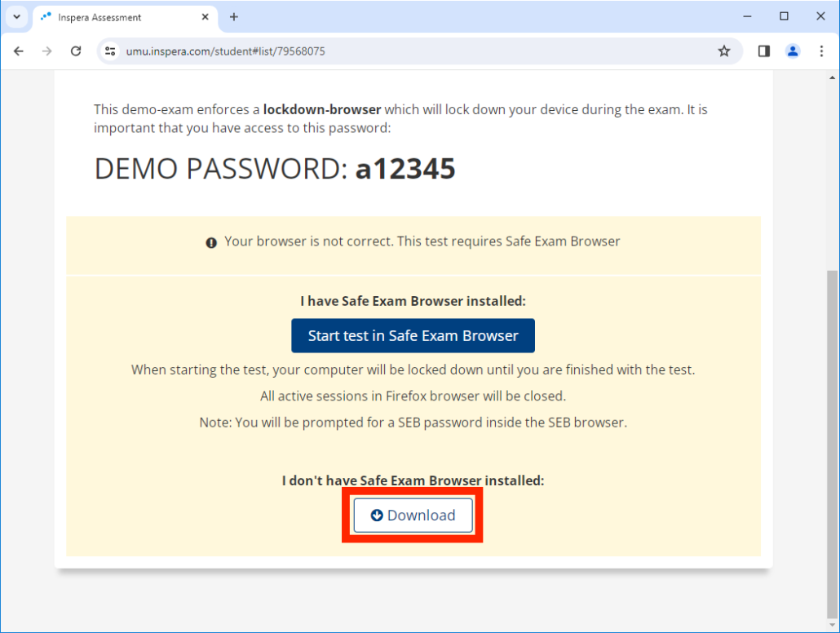Click the browser back arrow

19,51
